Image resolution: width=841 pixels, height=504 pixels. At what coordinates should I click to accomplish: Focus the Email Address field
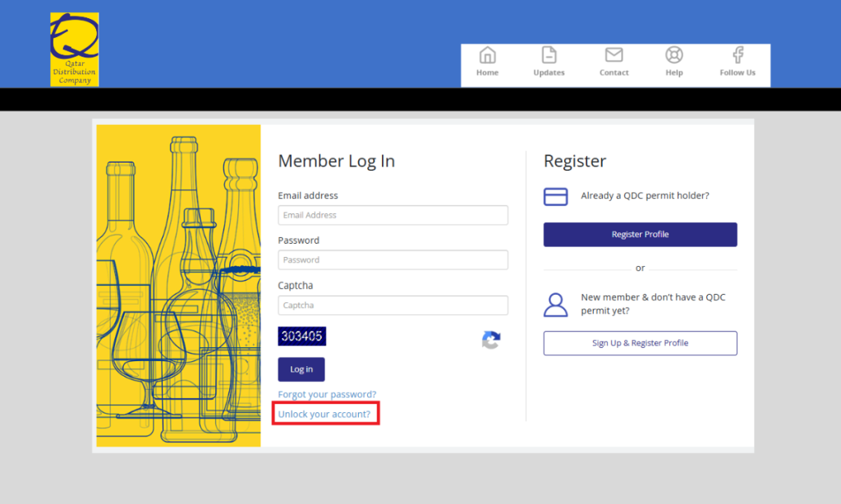pyautogui.click(x=393, y=215)
